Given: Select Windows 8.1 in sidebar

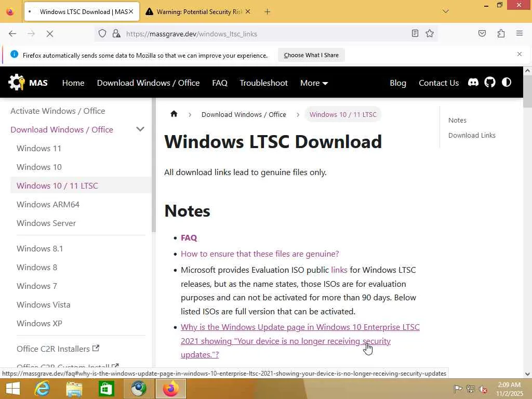Looking at the screenshot, I should click(39, 248).
